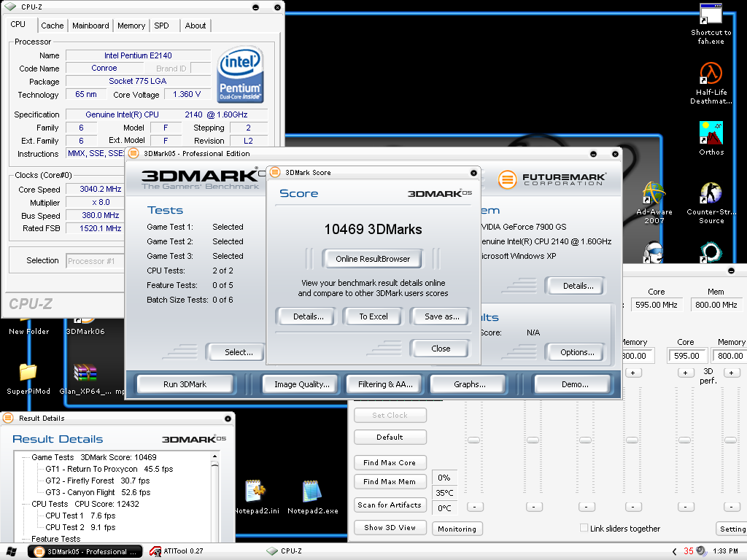Click the Default button in ATITool
747x560 pixels.
[x=390, y=437]
